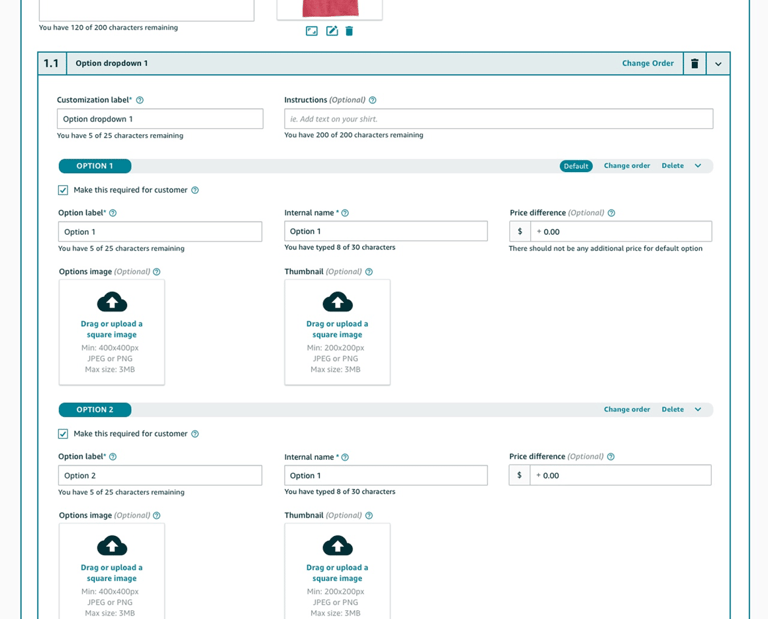Open help icon next to Option 2 Options image
The height and width of the screenshot is (619, 768).
[x=157, y=516]
